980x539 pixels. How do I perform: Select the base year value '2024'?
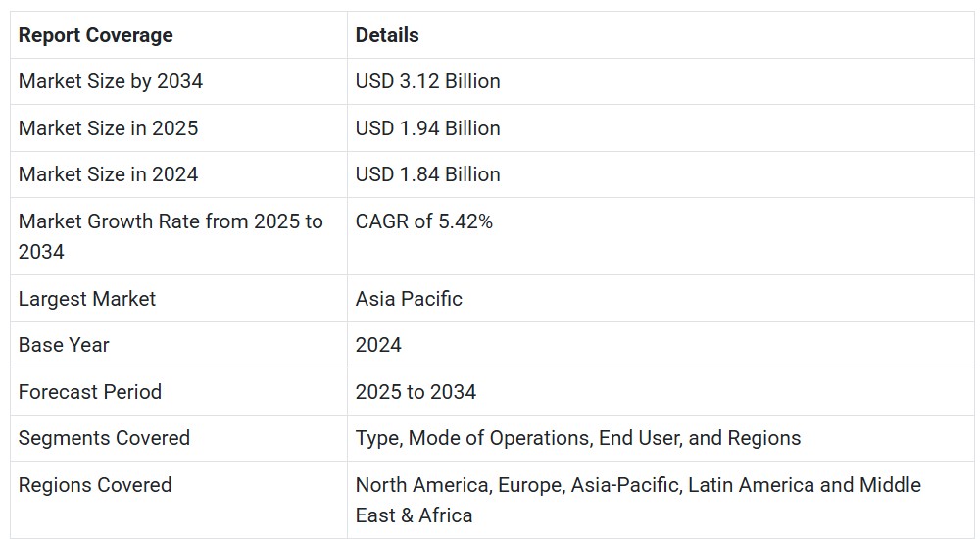tap(378, 345)
